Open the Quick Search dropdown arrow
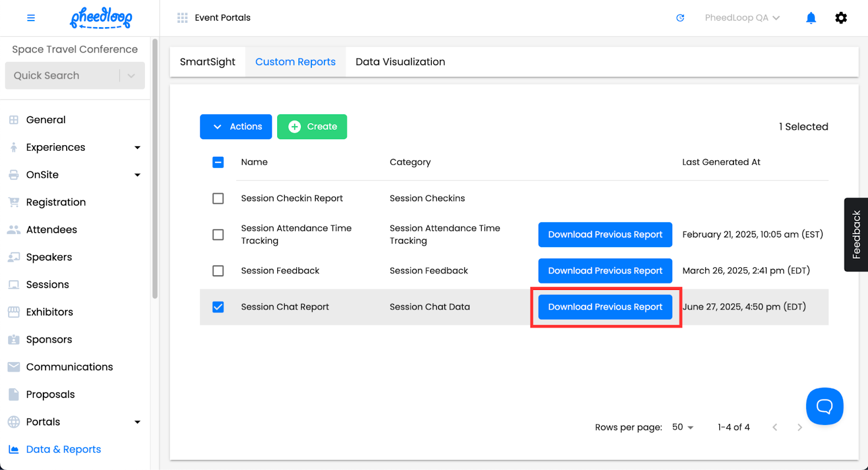The height and width of the screenshot is (470, 868). (131, 76)
